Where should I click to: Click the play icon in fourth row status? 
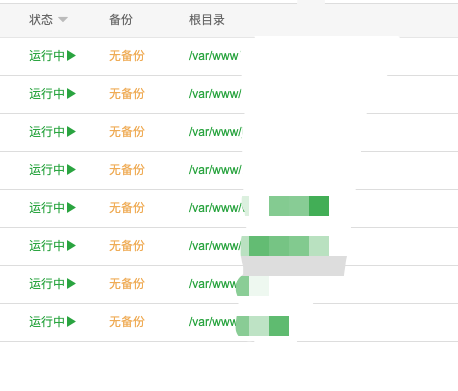(x=71, y=170)
